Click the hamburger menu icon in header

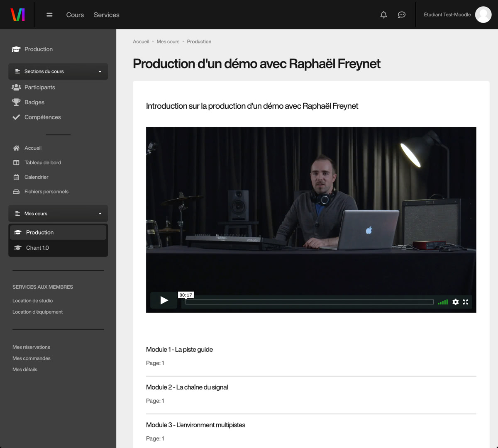coord(49,15)
